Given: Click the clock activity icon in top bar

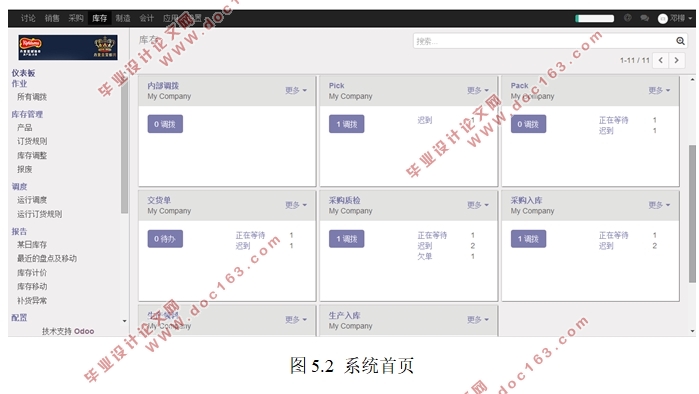Looking at the screenshot, I should pos(628,18).
